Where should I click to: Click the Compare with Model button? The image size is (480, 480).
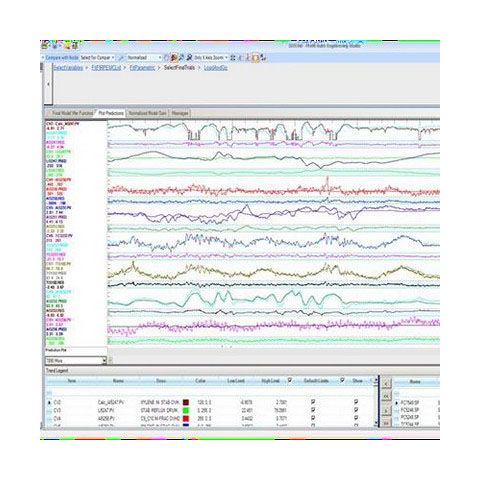62,58
